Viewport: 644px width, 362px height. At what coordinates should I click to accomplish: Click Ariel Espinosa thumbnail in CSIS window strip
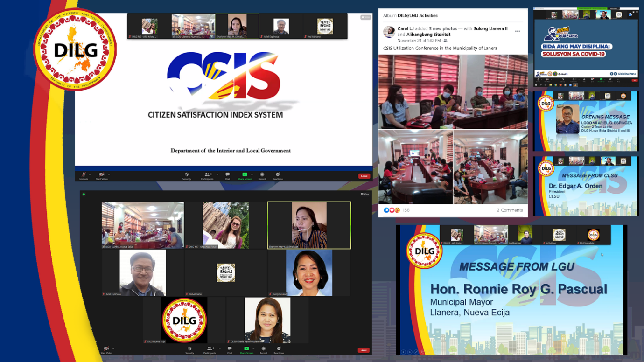point(281,26)
